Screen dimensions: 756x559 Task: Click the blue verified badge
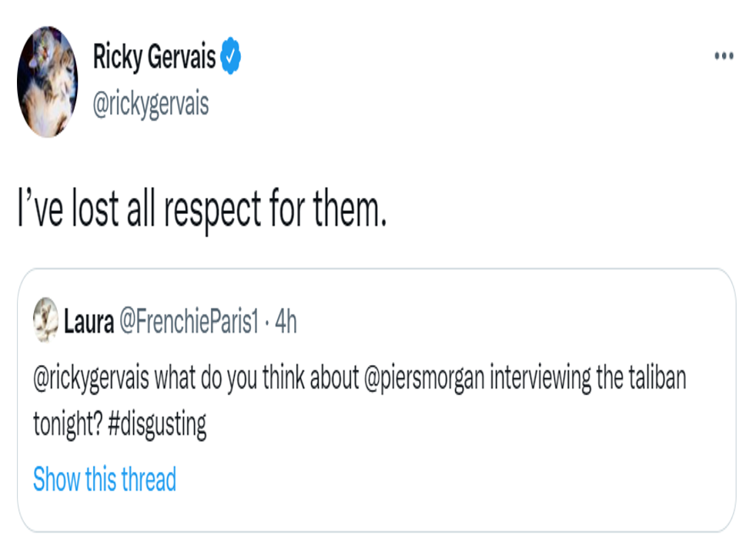tap(232, 56)
